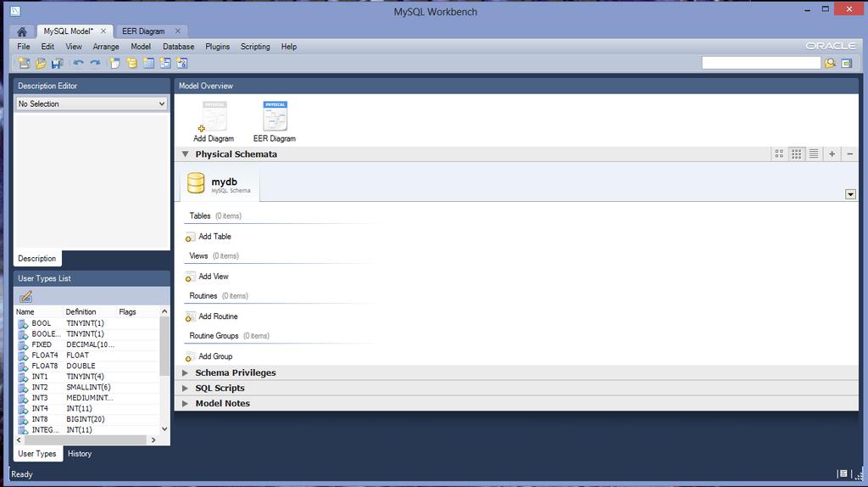The height and width of the screenshot is (487, 868).
Task: Switch schemata view to large icons
Action: pyautogui.click(x=779, y=154)
